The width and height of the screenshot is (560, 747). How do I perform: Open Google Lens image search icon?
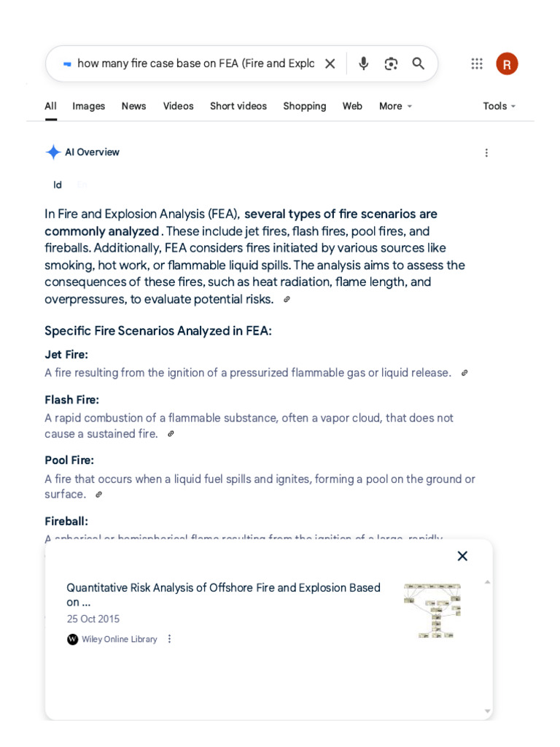[391, 64]
